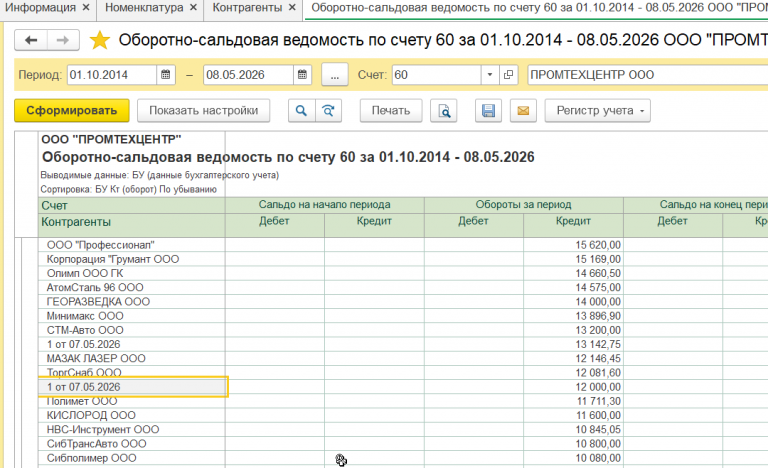Click credit turnover value 14 660,50
The image size is (768, 468).
pos(598,273)
